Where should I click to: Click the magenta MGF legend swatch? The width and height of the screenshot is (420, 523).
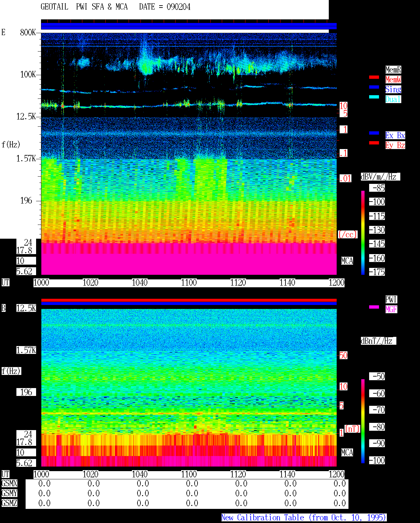point(374,307)
